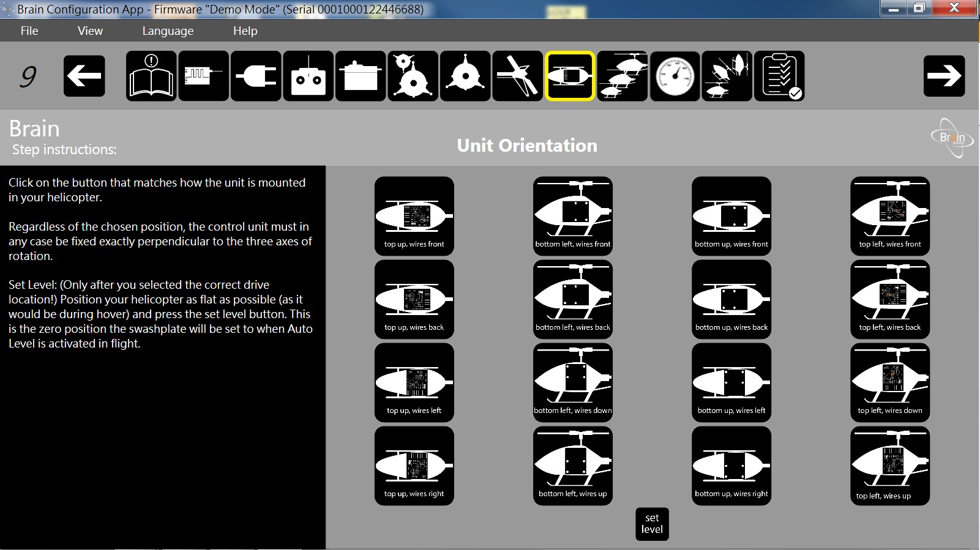Open the checklist clipboard step icon
This screenshot has height=550, width=980.
point(779,76)
